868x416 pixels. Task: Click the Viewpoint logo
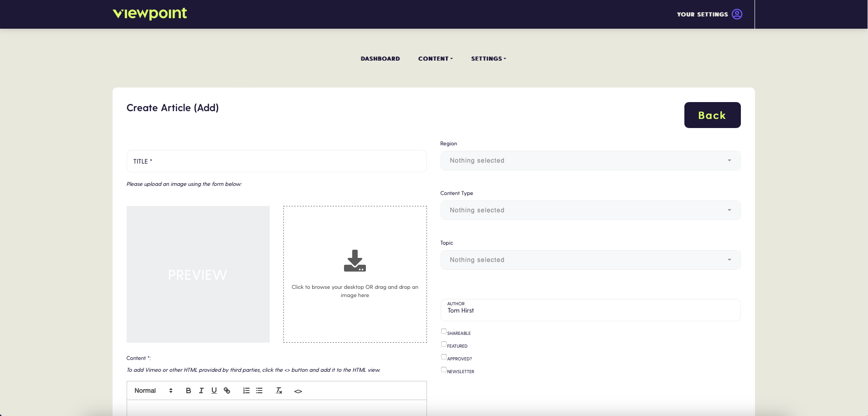pyautogui.click(x=149, y=14)
